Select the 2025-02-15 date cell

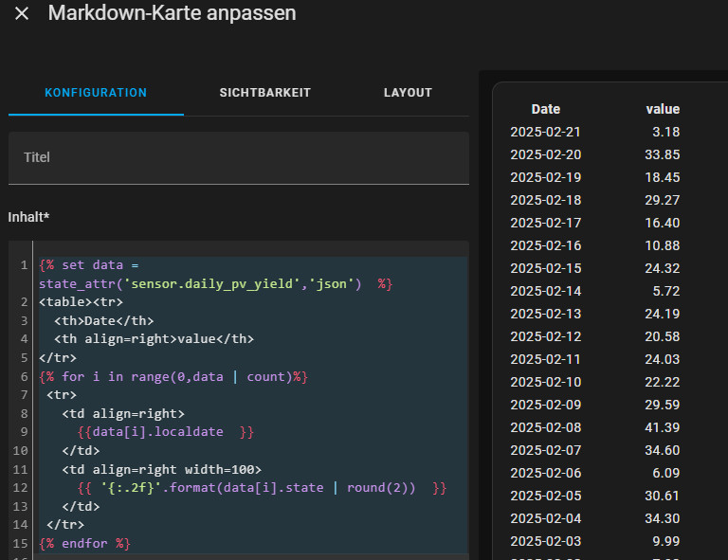546,268
